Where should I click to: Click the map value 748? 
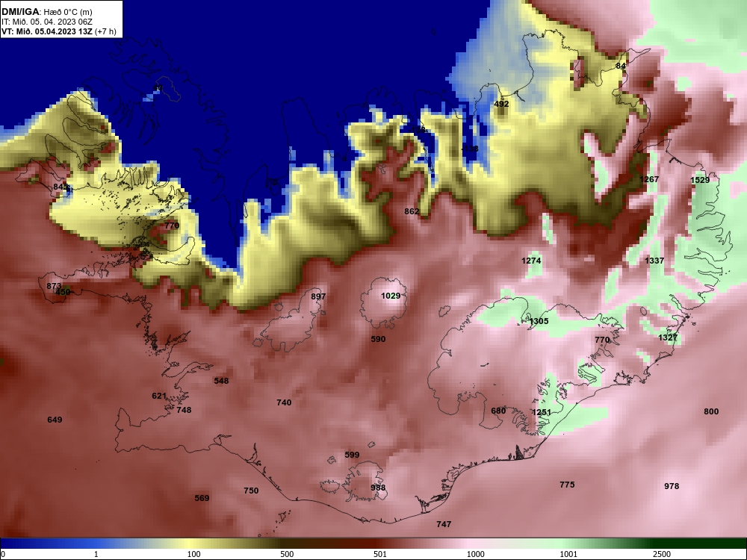pyautogui.click(x=184, y=409)
